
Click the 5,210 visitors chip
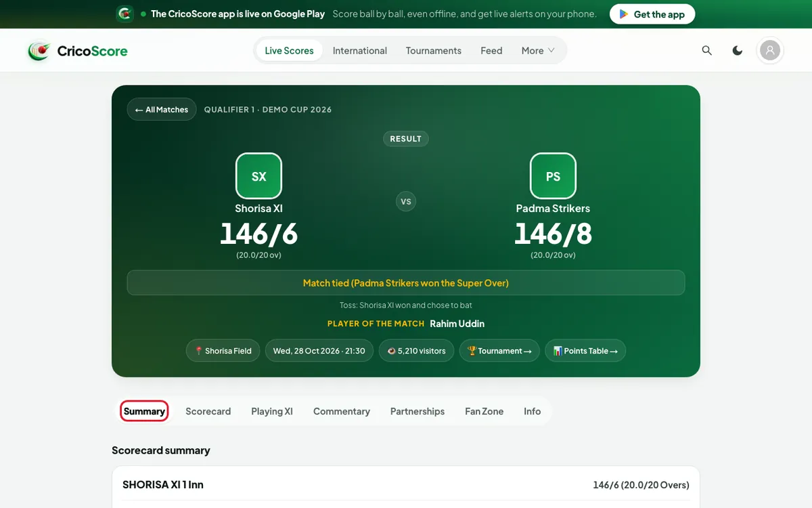tap(416, 351)
